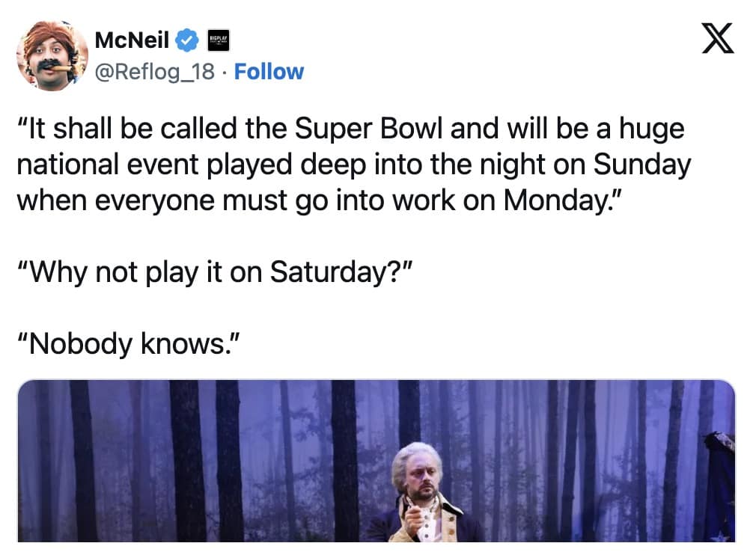Screen dimensions: 756x558
Task: Click the tweet's first quoted paragraph
Action: tap(352, 165)
